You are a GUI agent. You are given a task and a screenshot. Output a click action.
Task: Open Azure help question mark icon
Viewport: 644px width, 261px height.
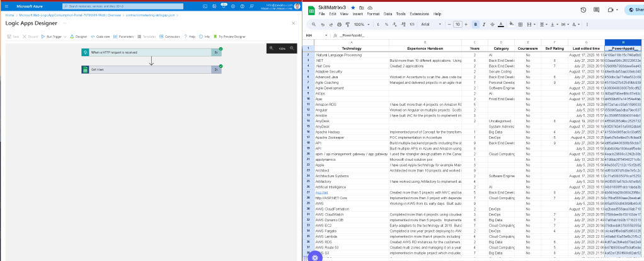click(243, 6)
